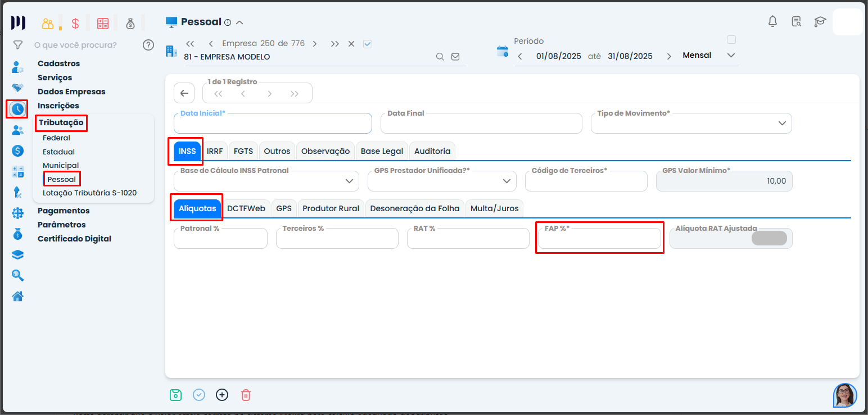Click the graduation cap training icon
Image resolution: width=868 pixels, height=415 pixels.
click(820, 21)
